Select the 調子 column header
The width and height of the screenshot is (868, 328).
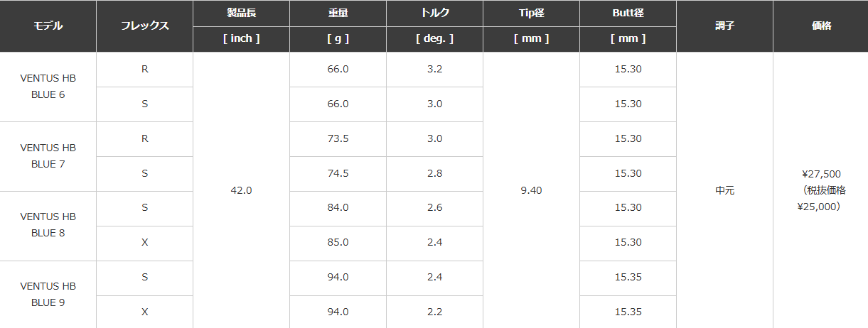[724, 26]
